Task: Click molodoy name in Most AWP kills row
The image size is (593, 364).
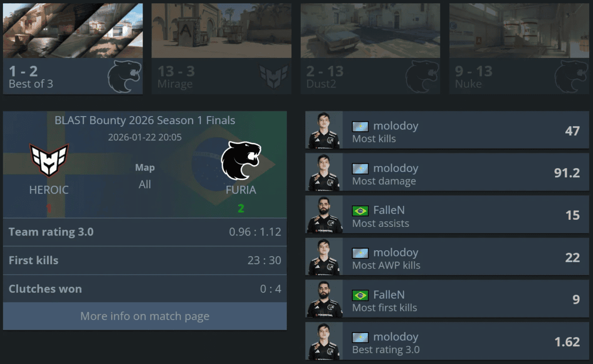Action: click(396, 252)
